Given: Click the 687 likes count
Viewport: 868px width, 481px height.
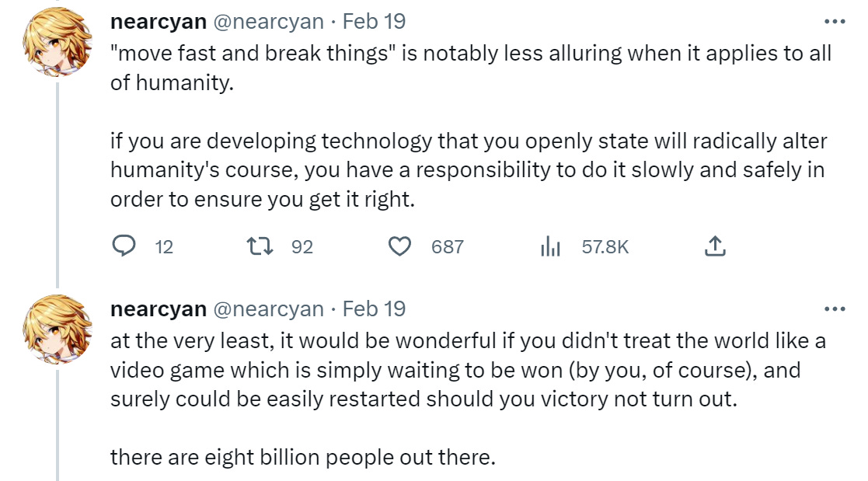Looking at the screenshot, I should point(447,247).
